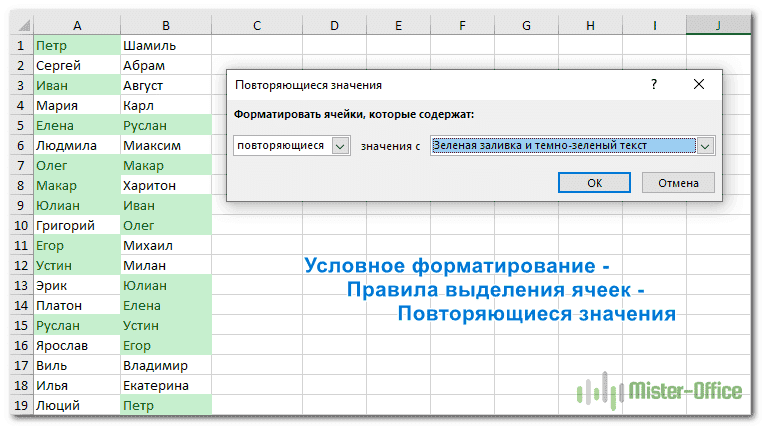This screenshot has height=426, width=762.
Task: Select column B header
Action: coord(164,25)
